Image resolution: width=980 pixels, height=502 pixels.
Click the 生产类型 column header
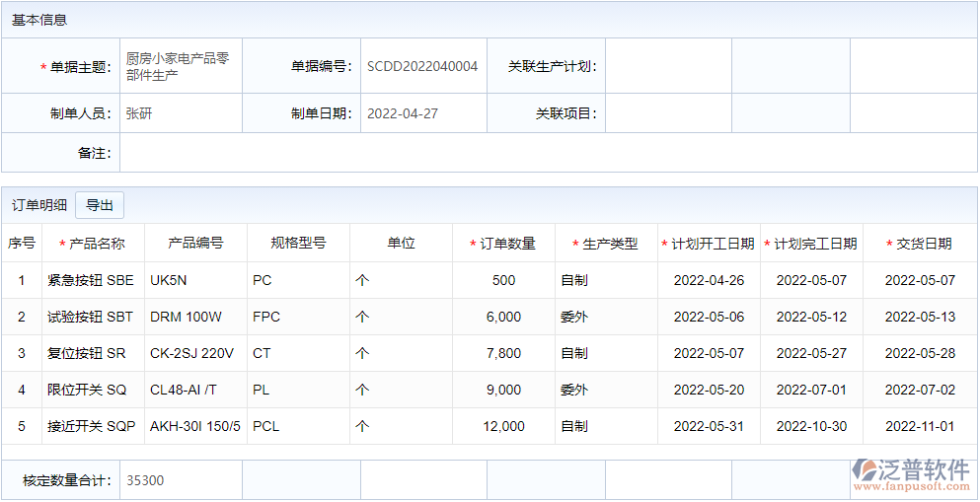pyautogui.click(x=606, y=244)
